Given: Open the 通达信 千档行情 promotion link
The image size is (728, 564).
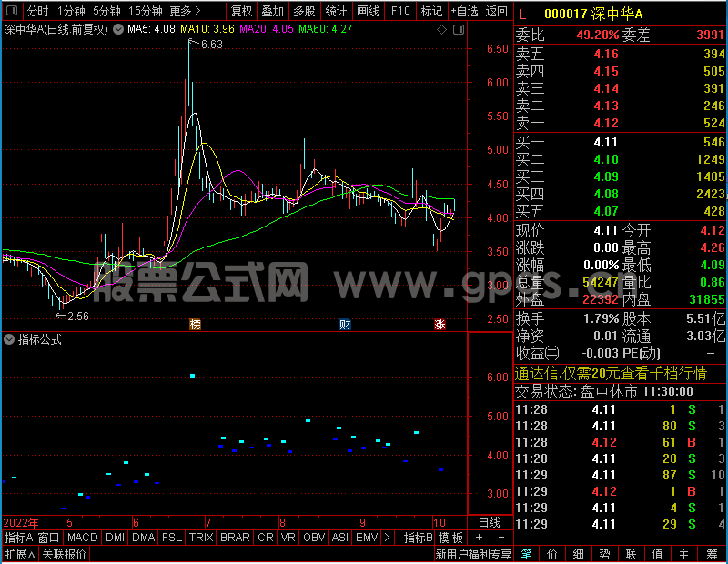Looking at the screenshot, I should tap(611, 373).
